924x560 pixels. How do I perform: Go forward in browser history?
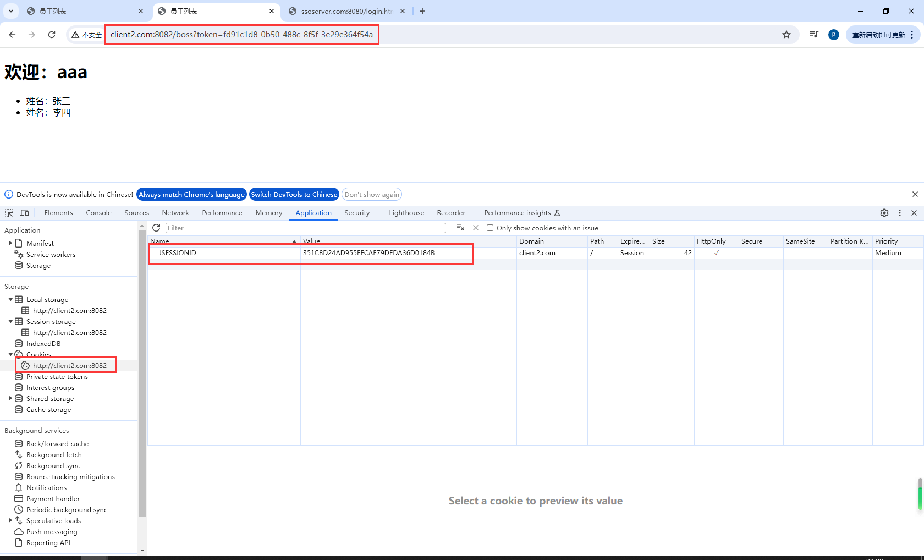pos(32,35)
